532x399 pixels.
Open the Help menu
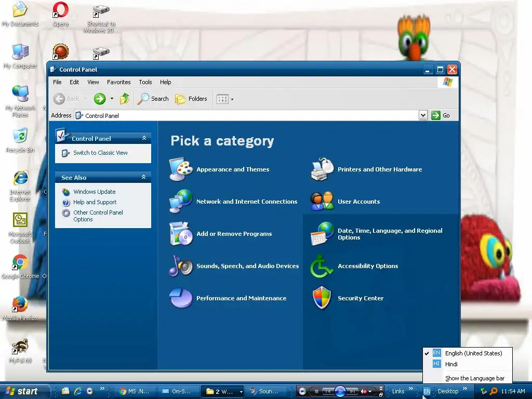coord(166,82)
